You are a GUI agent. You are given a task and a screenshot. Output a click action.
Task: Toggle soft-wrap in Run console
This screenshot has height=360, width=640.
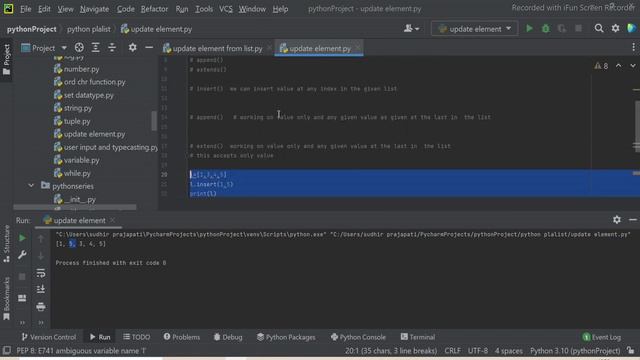41,273
